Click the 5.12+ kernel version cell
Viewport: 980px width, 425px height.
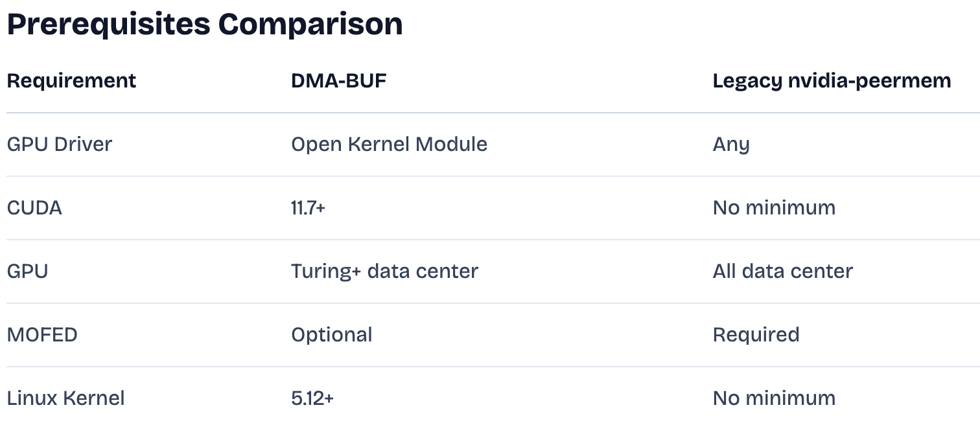[312, 398]
